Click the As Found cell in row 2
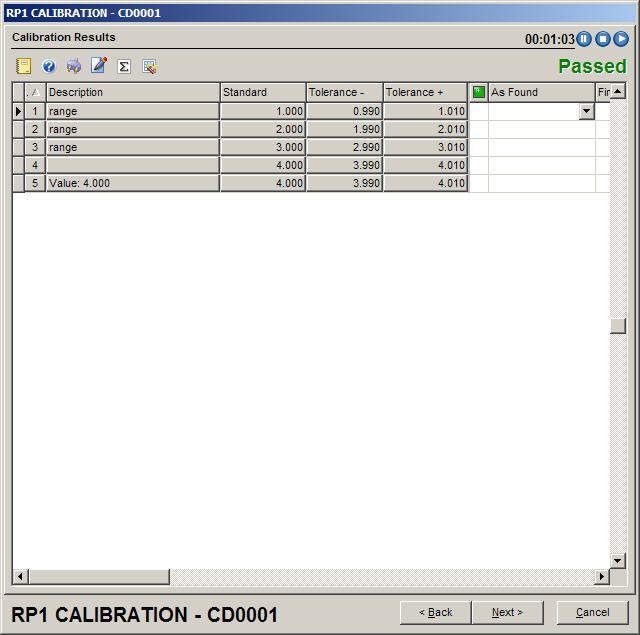The width and height of the screenshot is (640, 635). tap(541, 129)
